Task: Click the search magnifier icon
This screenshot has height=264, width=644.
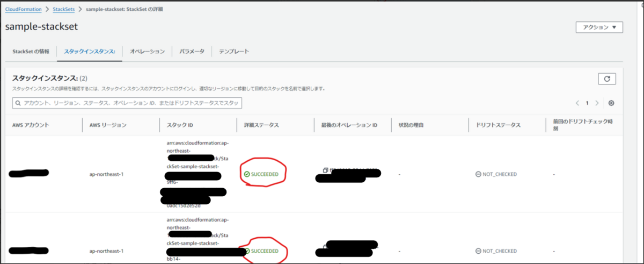Action: [18, 103]
